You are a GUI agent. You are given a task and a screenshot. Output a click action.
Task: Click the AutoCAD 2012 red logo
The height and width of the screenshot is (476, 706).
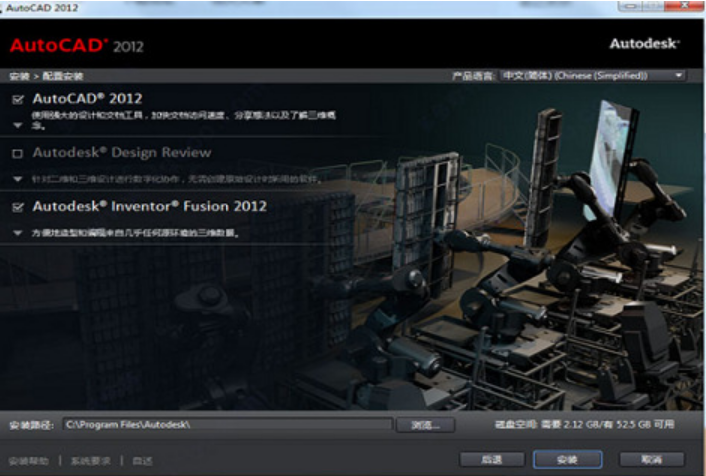click(77, 45)
